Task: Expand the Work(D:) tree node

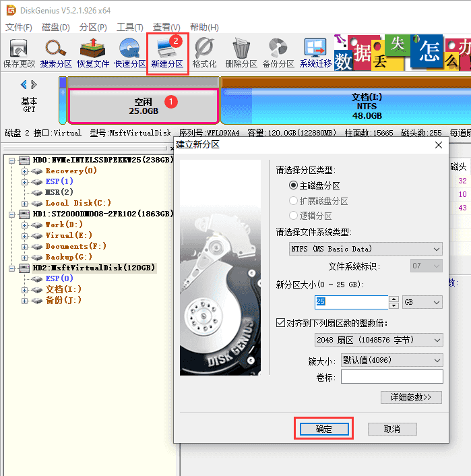Action: (x=24, y=225)
